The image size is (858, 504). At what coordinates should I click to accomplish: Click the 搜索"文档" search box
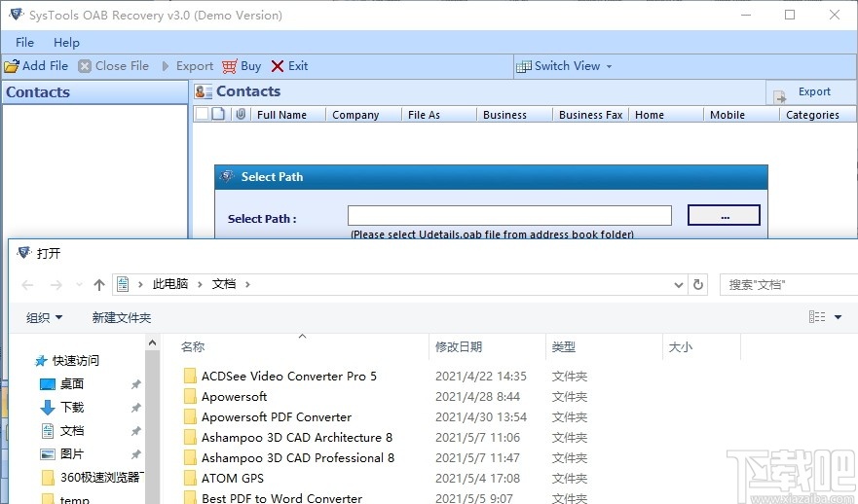tap(788, 285)
